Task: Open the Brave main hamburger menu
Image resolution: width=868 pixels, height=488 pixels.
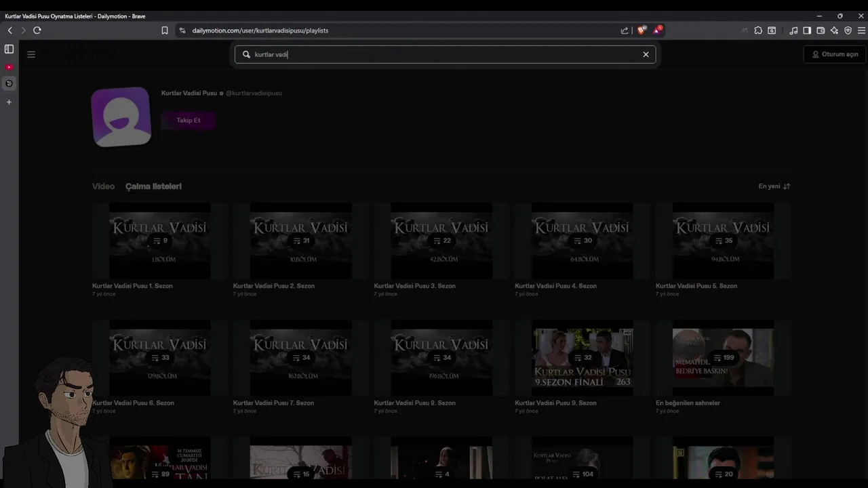Action: (861, 30)
